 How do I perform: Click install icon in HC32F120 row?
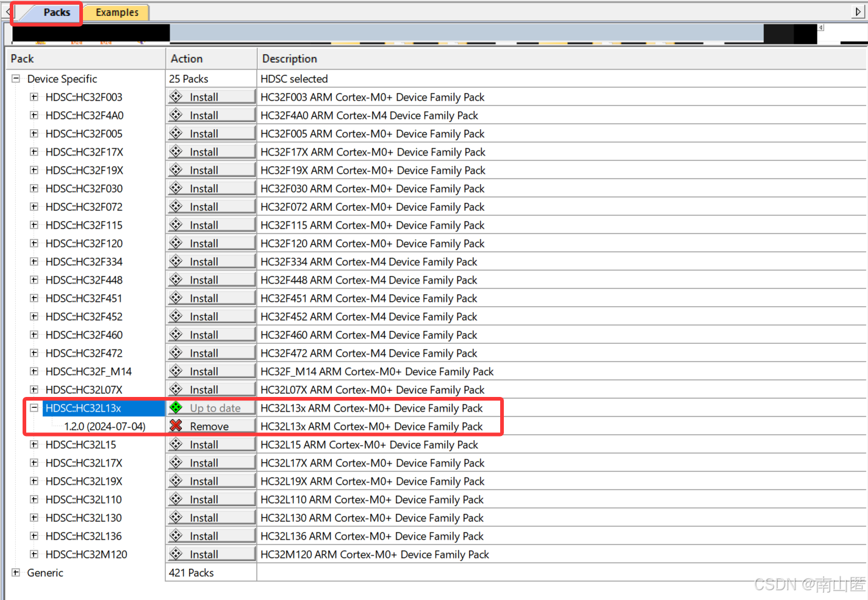[x=176, y=243]
